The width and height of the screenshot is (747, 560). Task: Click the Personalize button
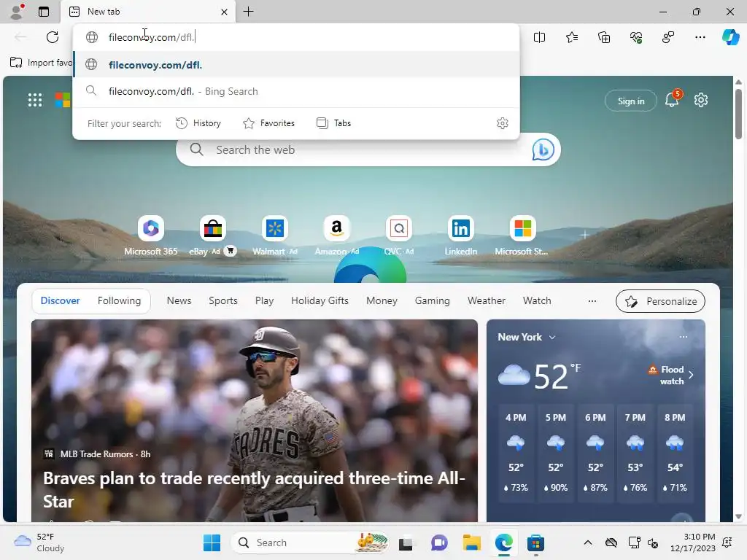(660, 301)
